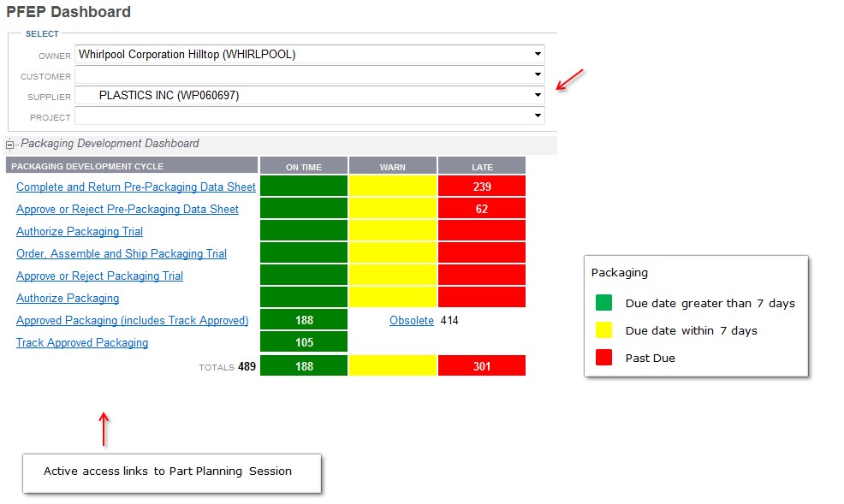The height and width of the screenshot is (504, 844).
Task: Click the Obsolete link
Action: point(411,320)
